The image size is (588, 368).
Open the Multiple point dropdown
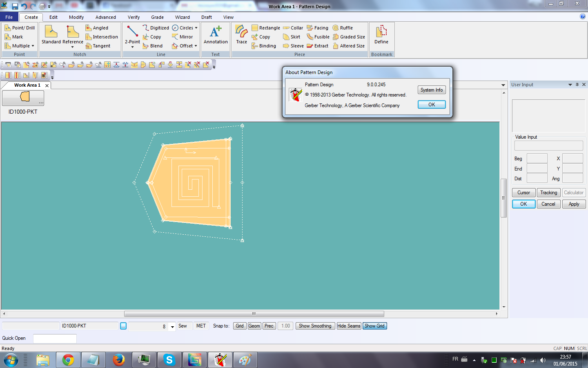[33, 46]
